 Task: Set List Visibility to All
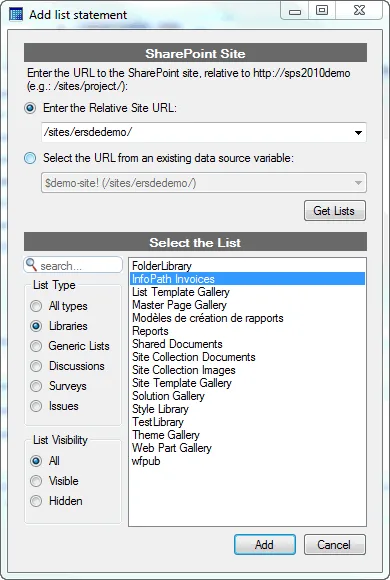36,461
